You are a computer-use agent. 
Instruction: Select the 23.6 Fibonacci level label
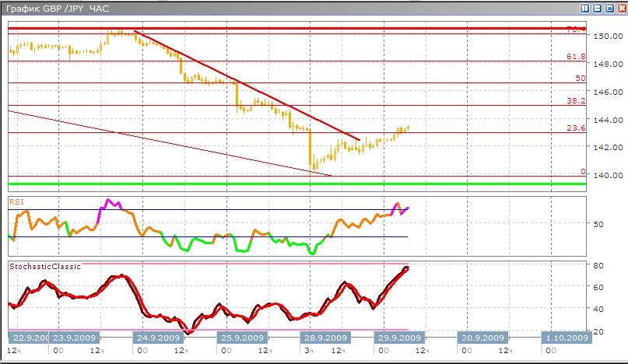pyautogui.click(x=575, y=129)
